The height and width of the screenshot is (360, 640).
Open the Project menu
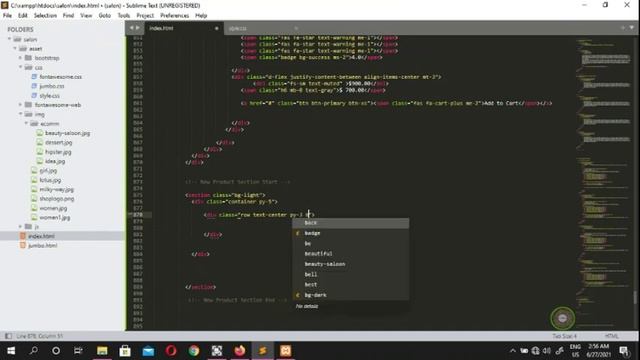[x=145, y=16]
